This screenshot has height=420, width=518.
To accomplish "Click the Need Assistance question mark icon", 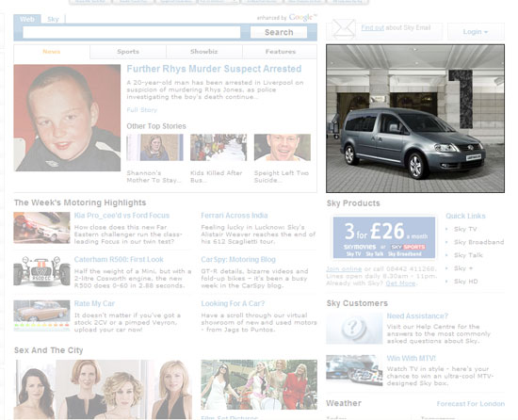I will coord(354,329).
